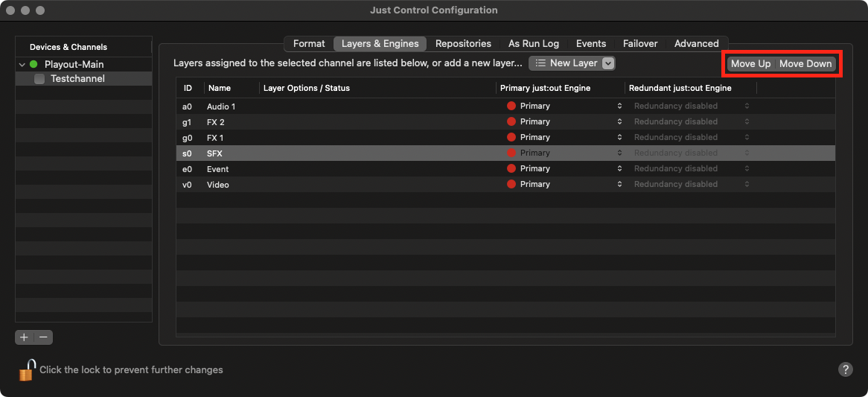
Task: Go to the As Run Log tab
Action: click(x=534, y=44)
